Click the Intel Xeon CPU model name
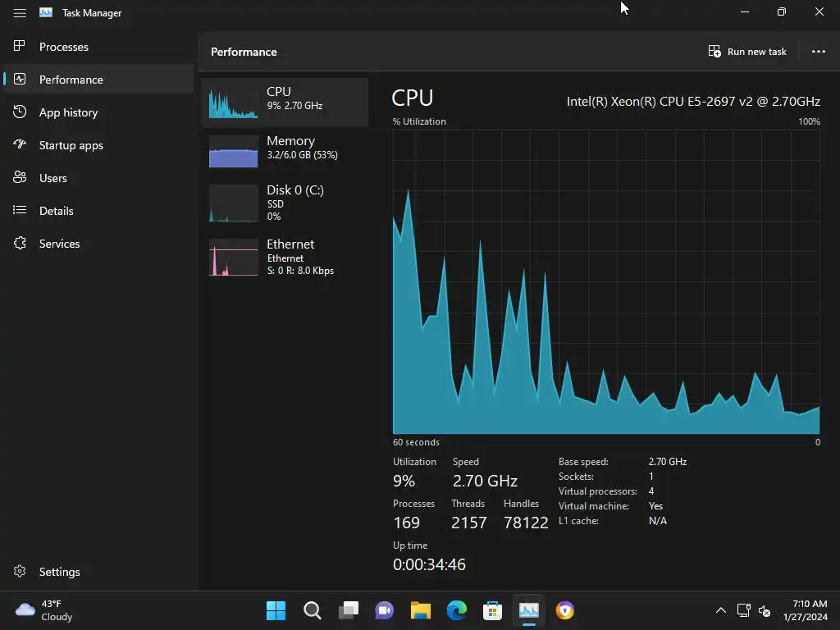 point(693,101)
